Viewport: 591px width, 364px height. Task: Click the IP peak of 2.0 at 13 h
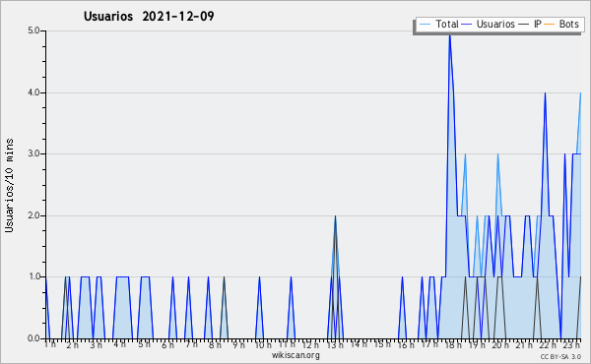335,216
